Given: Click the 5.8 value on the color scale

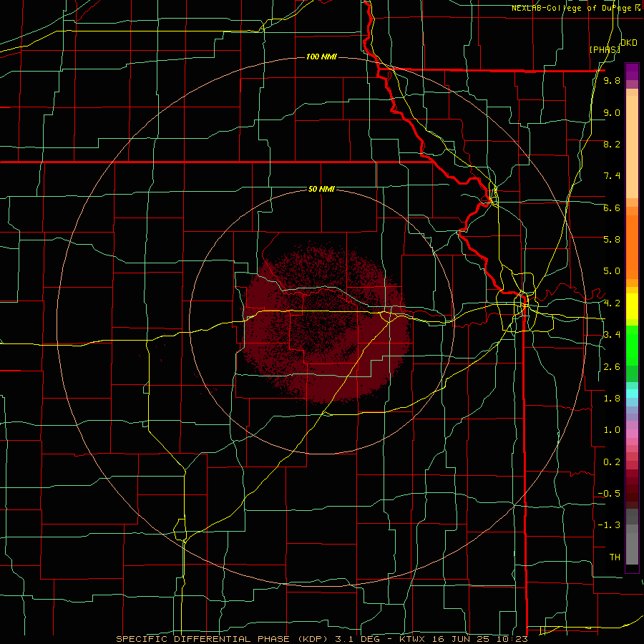Looking at the screenshot, I should point(612,240).
